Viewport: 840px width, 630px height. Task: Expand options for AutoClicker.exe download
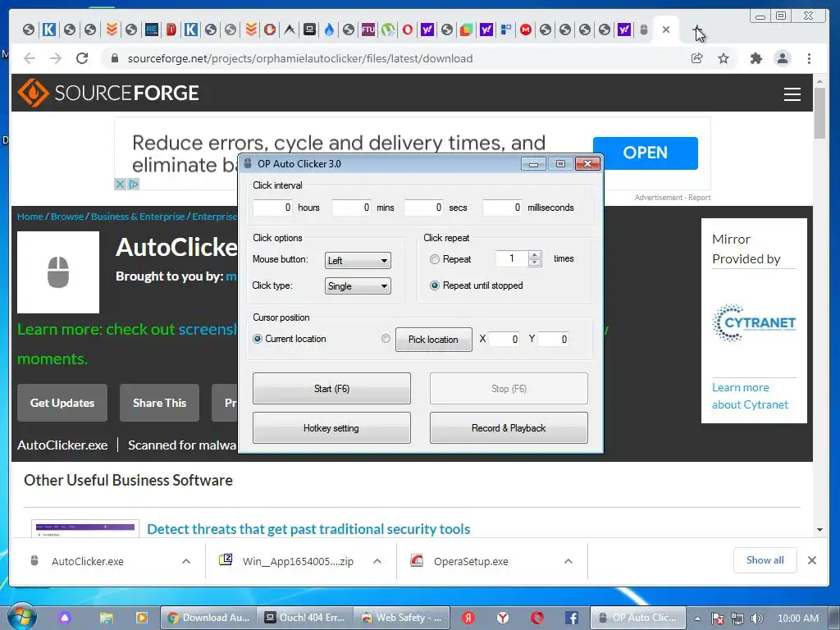tap(186, 561)
